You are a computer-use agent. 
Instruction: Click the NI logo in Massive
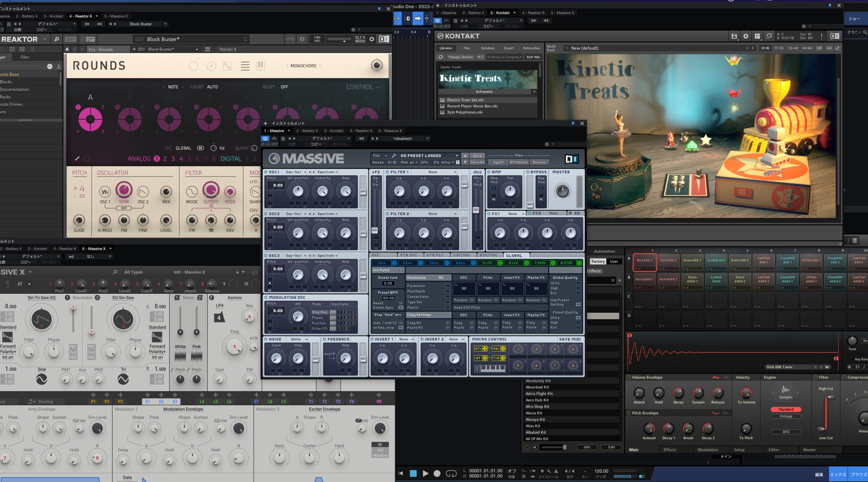point(572,159)
